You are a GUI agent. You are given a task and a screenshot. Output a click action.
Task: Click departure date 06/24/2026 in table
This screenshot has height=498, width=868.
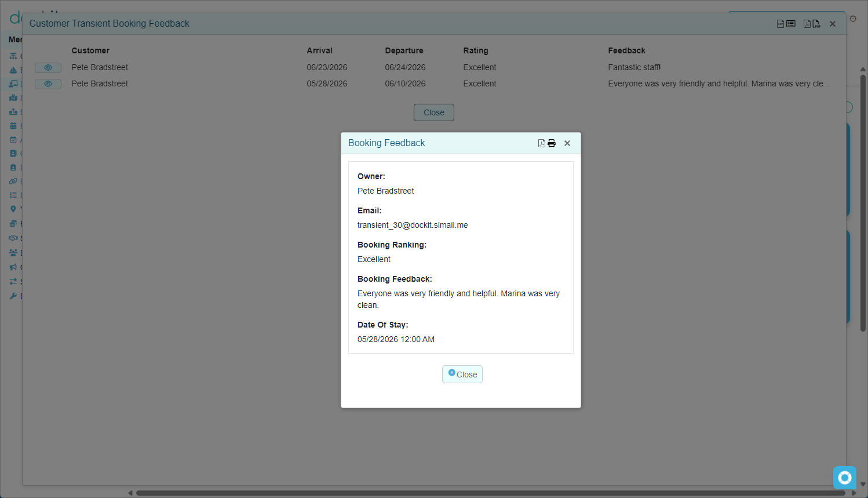tap(406, 68)
